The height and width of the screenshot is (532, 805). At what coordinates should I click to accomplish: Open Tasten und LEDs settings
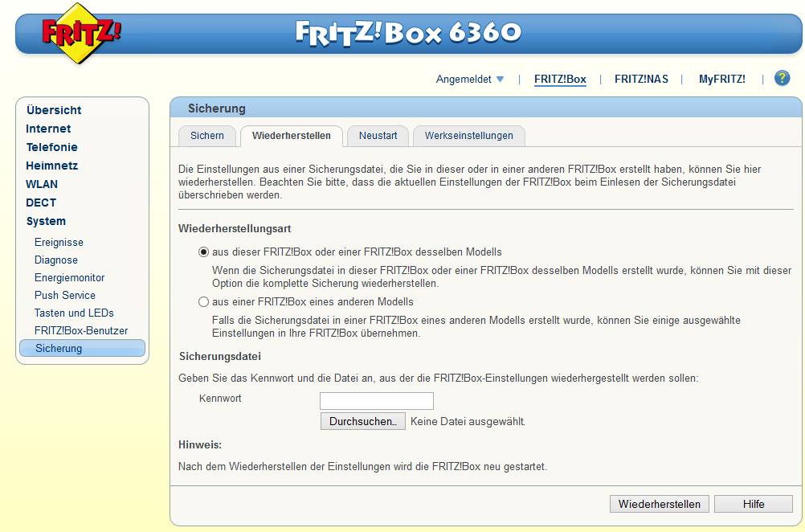tap(74, 313)
